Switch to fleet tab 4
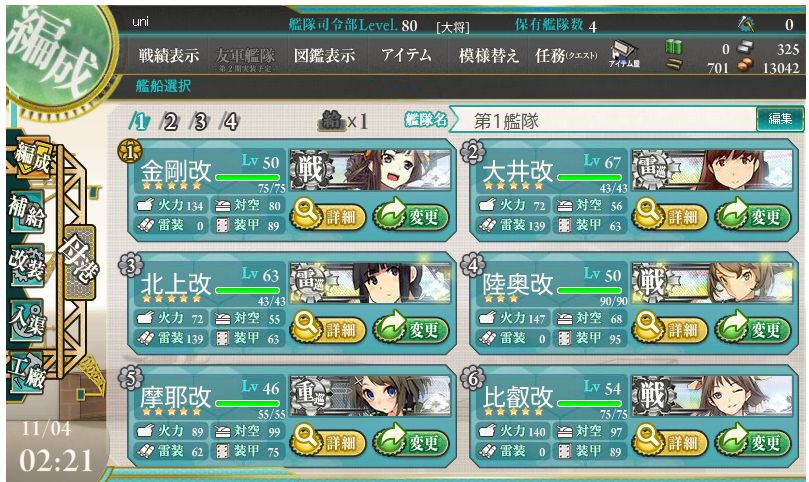Viewport: 809px width, 482px height. click(230, 122)
